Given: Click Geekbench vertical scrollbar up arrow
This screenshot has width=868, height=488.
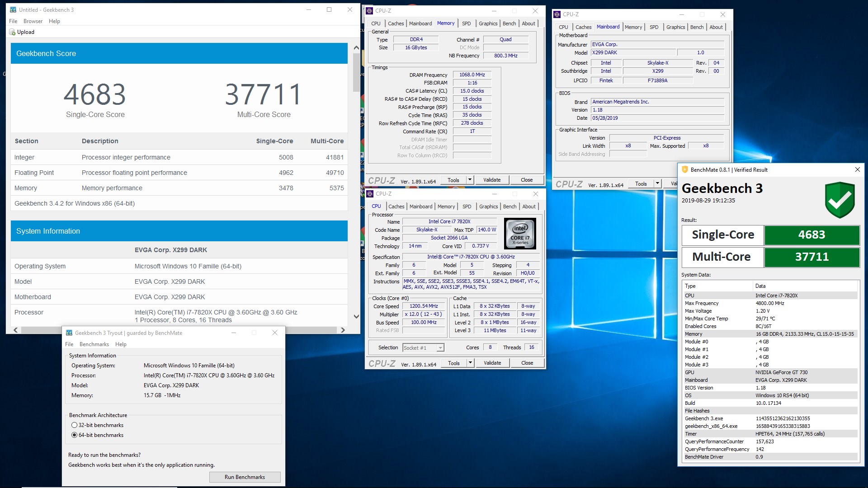Looking at the screenshot, I should (356, 47).
